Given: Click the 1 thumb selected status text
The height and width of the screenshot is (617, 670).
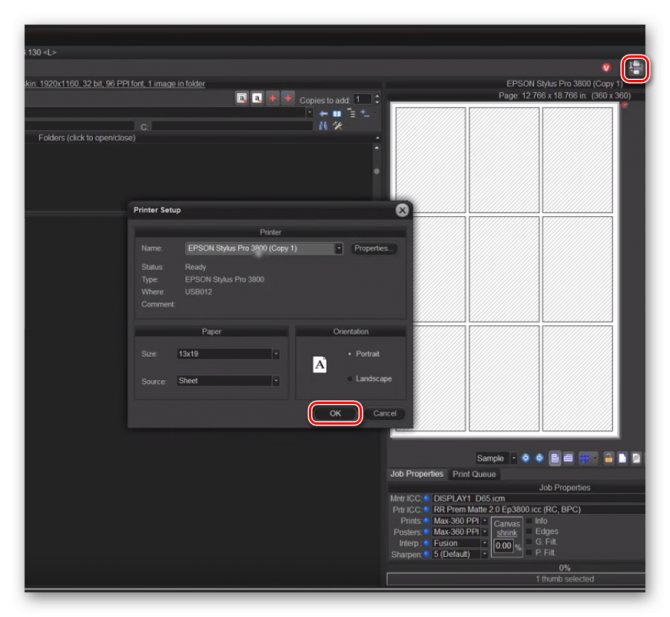Looking at the screenshot, I should point(565,579).
